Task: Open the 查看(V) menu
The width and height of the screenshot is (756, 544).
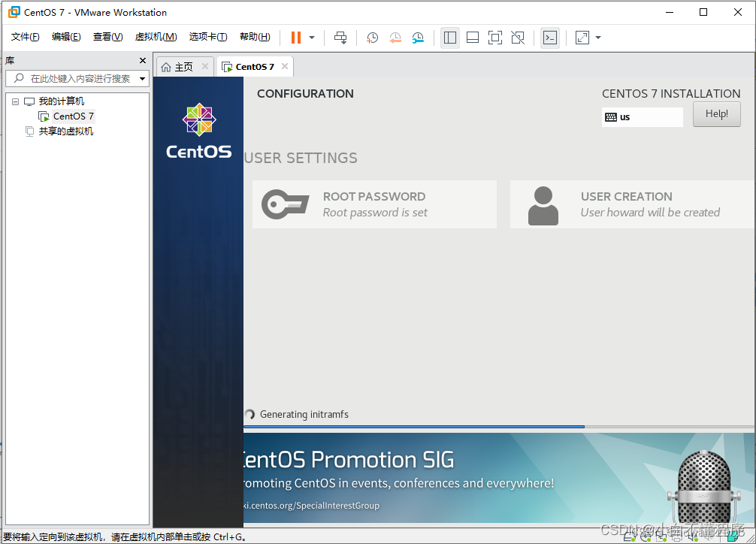Action: 107,37
